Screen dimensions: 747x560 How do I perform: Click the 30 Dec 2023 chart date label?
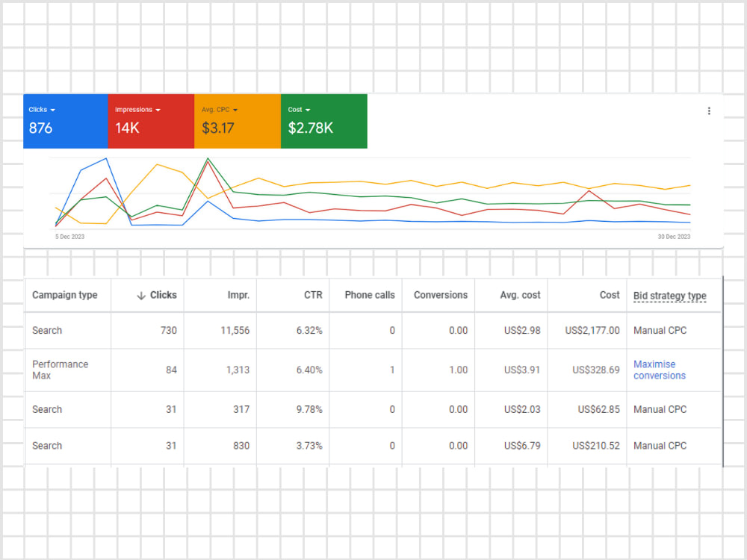(674, 237)
